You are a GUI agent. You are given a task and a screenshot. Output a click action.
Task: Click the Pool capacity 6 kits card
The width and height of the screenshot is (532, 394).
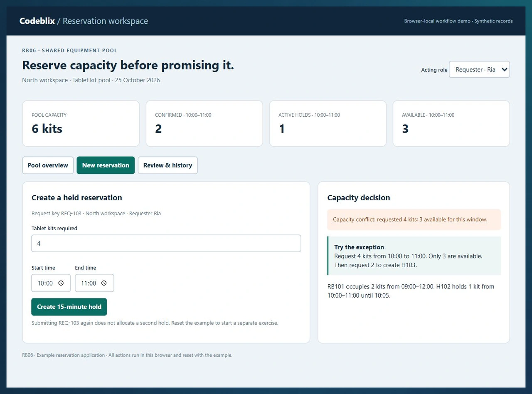[81, 123]
